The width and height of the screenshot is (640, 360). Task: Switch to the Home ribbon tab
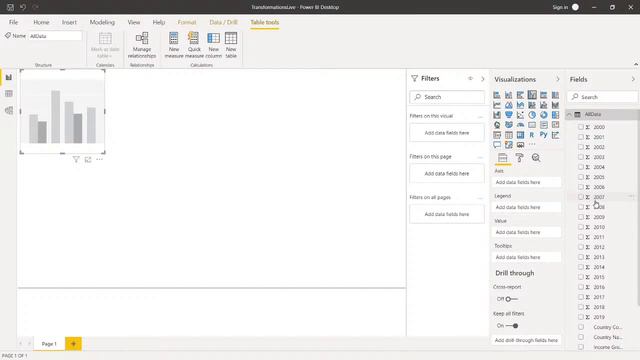point(41,22)
